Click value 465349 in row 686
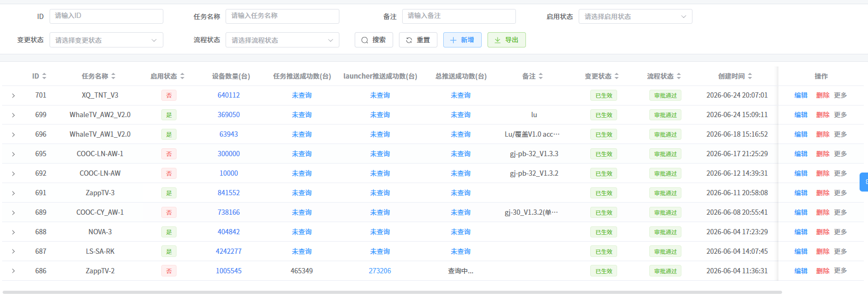Image resolution: width=868 pixels, height=296 pixels. [302, 271]
